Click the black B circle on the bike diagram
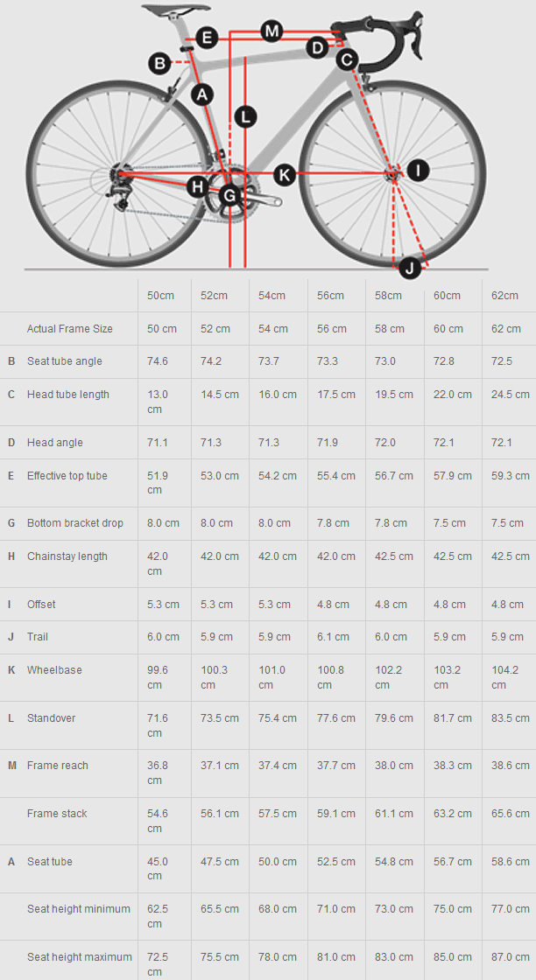 pos(159,63)
